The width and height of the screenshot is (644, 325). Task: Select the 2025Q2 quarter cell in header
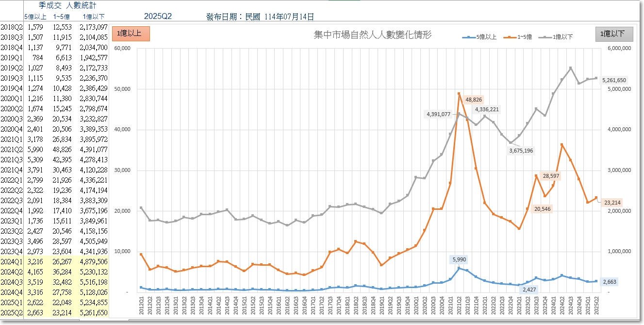pyautogui.click(x=158, y=17)
